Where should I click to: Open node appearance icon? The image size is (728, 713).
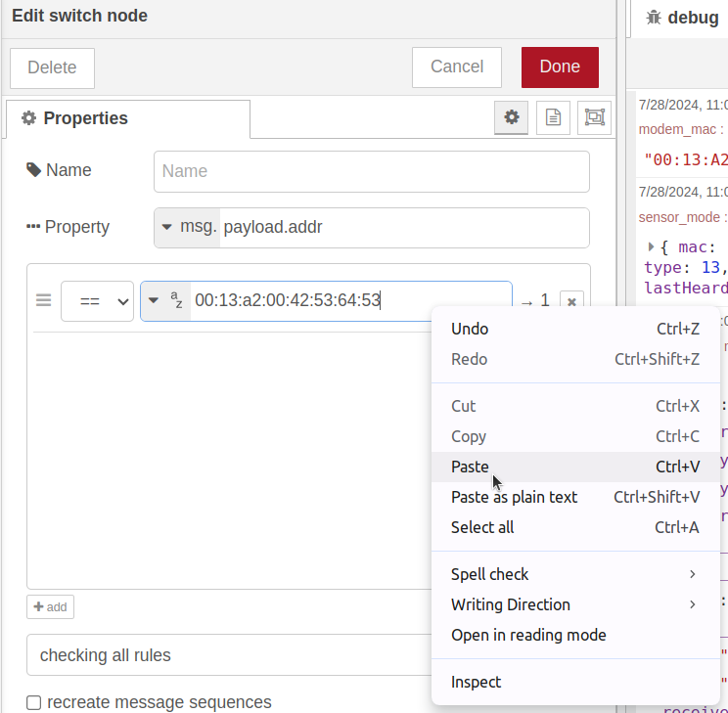click(x=594, y=117)
